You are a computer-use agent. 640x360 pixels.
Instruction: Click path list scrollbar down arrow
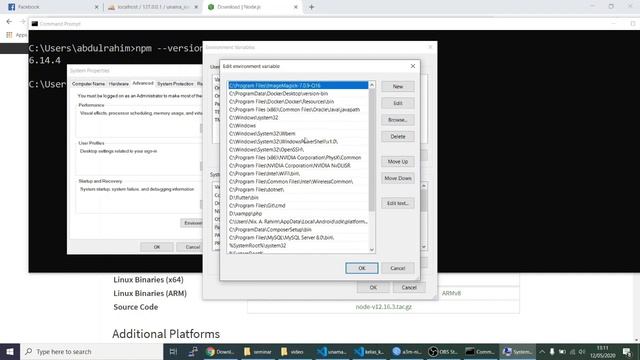coord(371,249)
